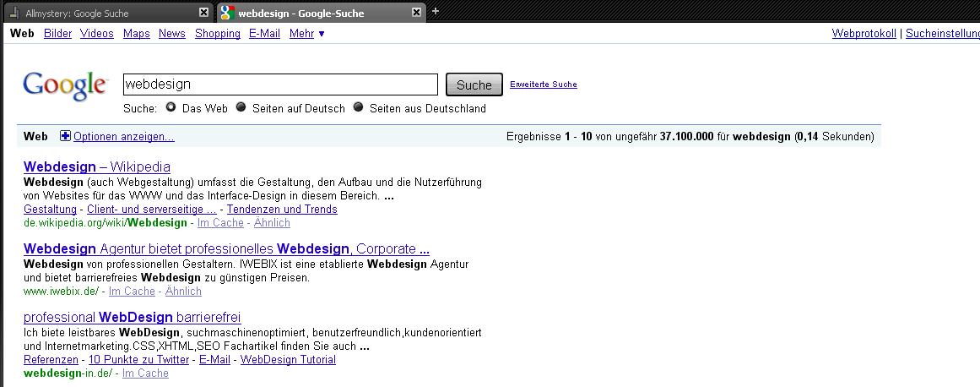This screenshot has width=980, height=387.
Task: Open Tendenzen und Trends sublink
Action: tap(282, 210)
